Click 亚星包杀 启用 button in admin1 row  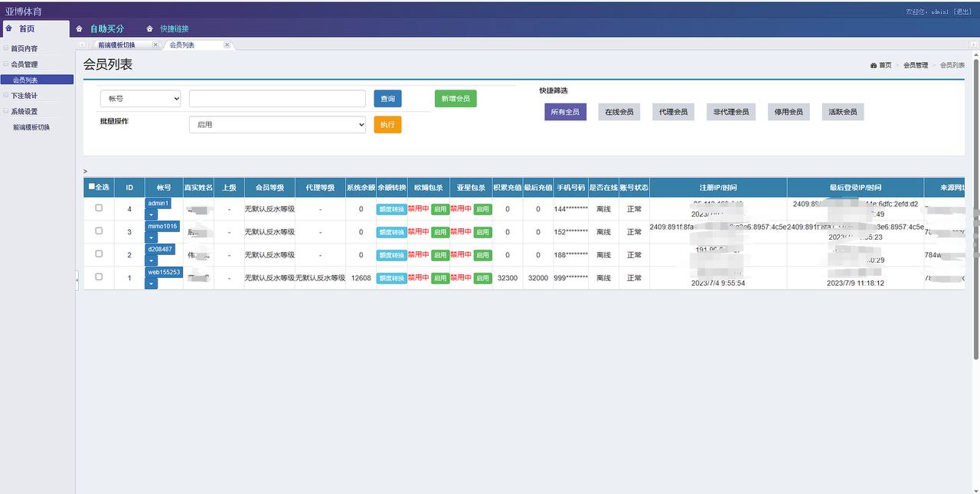click(x=482, y=209)
